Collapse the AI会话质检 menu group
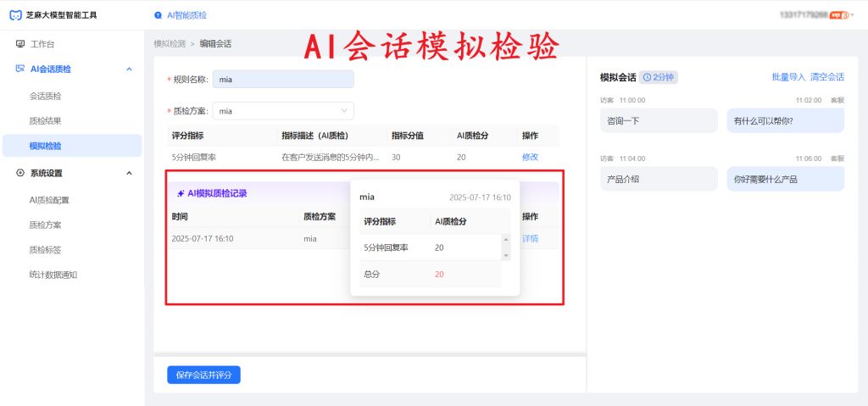The width and height of the screenshot is (868, 406). coord(129,70)
